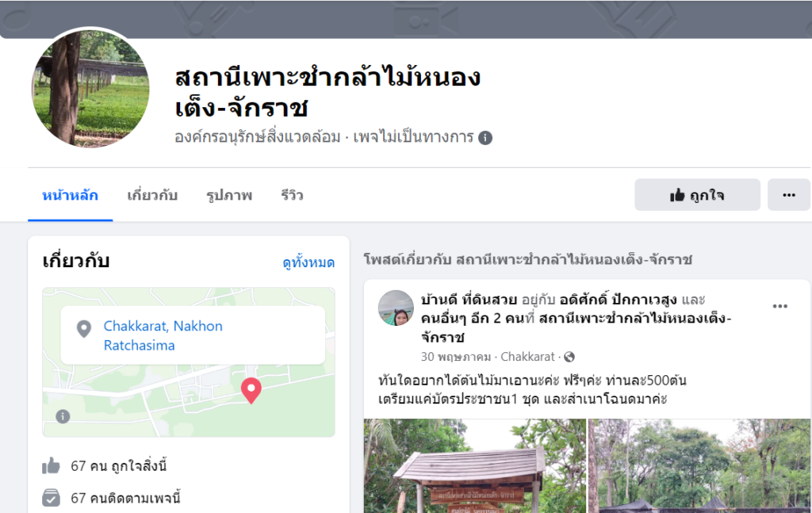Click the page profile picture
The image size is (812, 513).
coord(90,88)
